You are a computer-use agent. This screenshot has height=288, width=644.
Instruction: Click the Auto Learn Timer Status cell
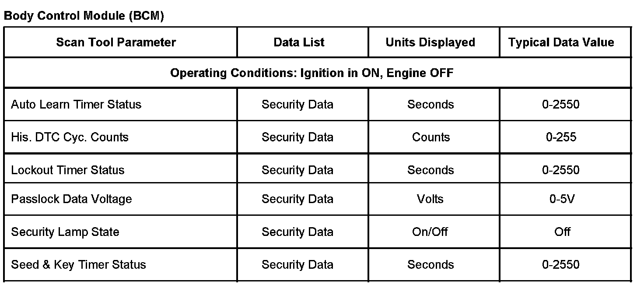coord(76,105)
